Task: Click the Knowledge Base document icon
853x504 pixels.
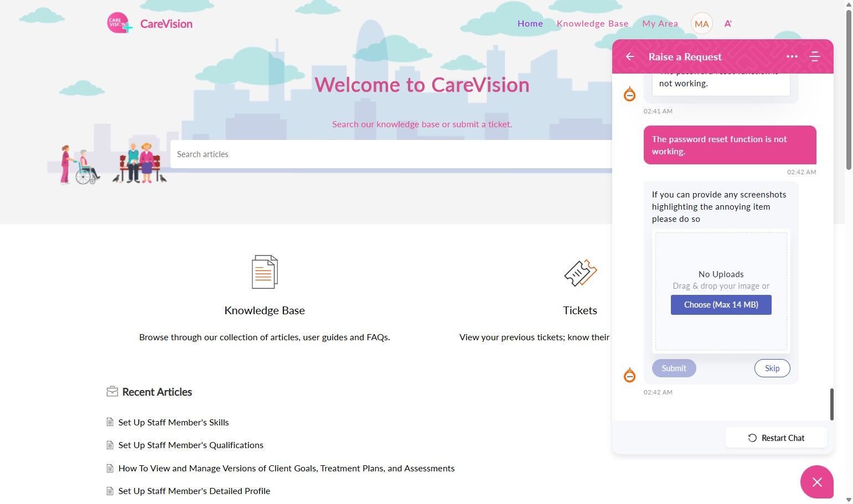Action: point(265,272)
